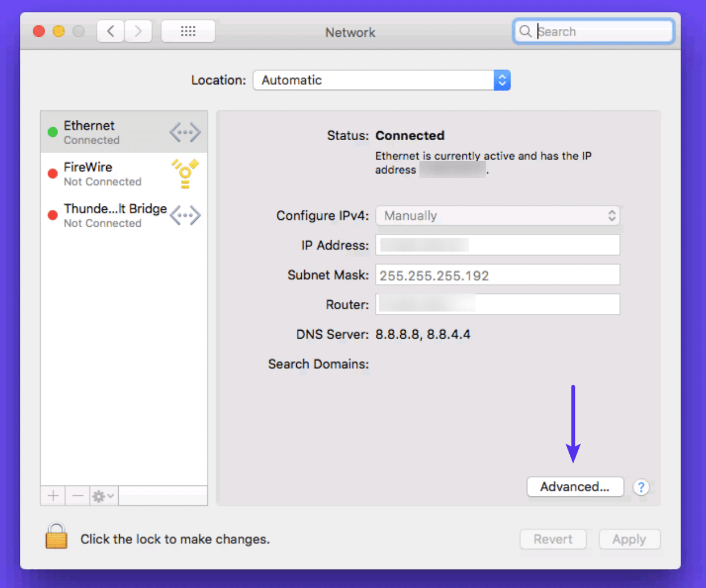Viewport: 706px width, 588px height.
Task: Click the Ethernet network icon in the sidebar
Action: (x=185, y=131)
